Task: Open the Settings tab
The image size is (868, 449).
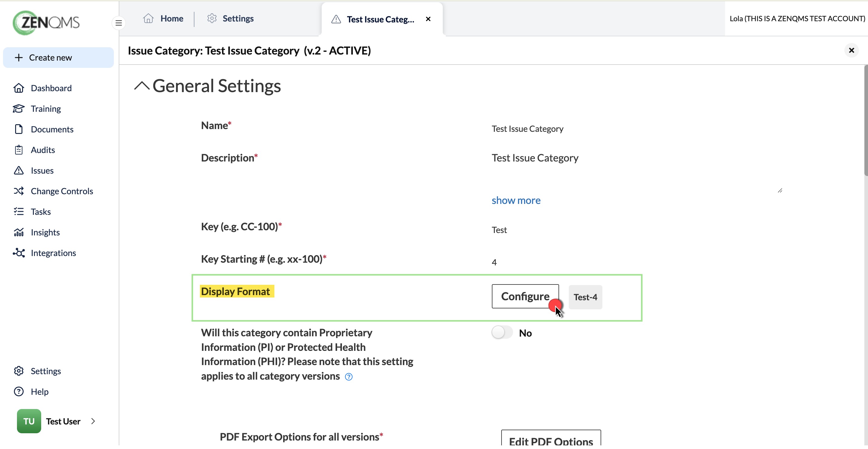Action: pos(230,18)
